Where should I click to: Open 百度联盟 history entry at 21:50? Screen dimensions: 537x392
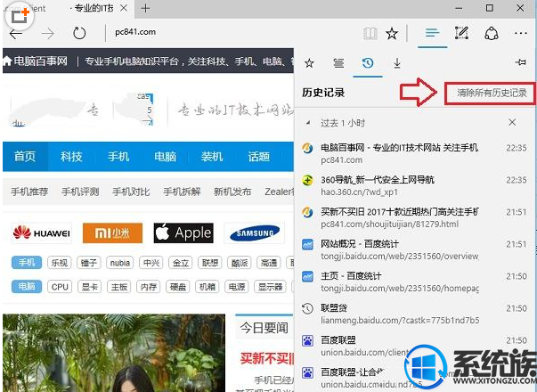414,346
